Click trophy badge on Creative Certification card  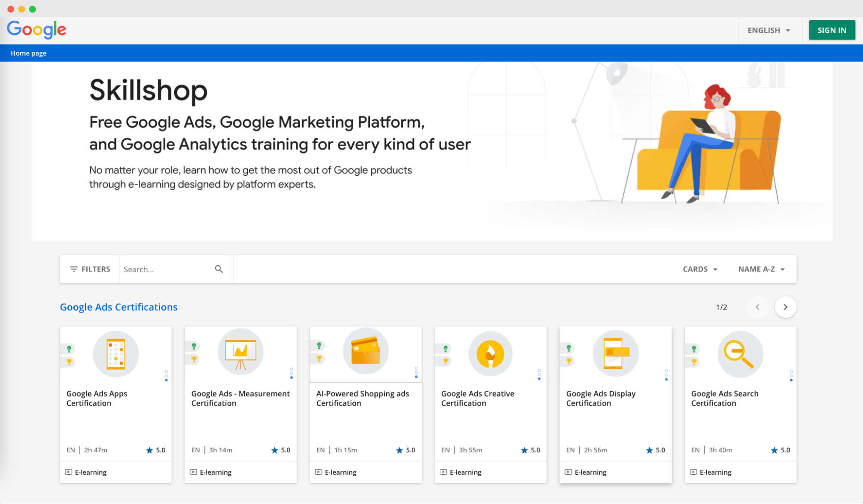pyautogui.click(x=446, y=361)
